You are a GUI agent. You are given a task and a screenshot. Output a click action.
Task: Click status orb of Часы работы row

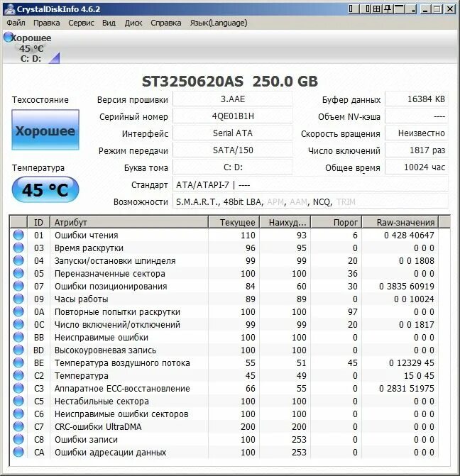pyautogui.click(x=18, y=299)
